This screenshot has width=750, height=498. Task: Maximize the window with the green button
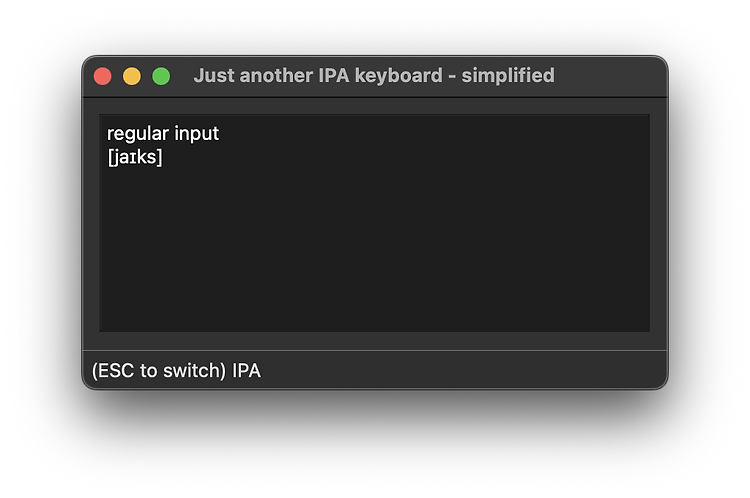point(161,76)
